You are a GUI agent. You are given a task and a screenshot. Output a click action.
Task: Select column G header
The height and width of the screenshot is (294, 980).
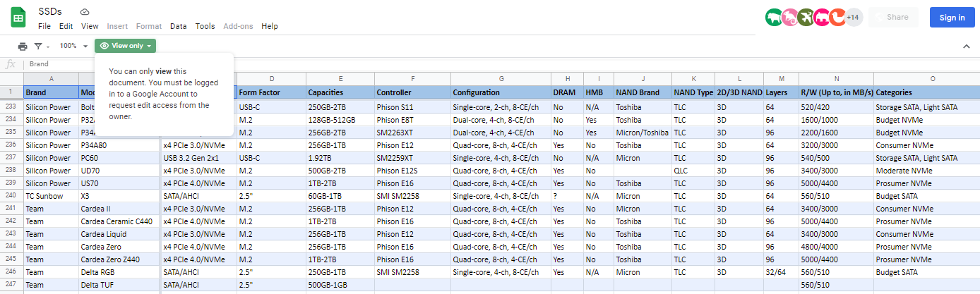501,78
